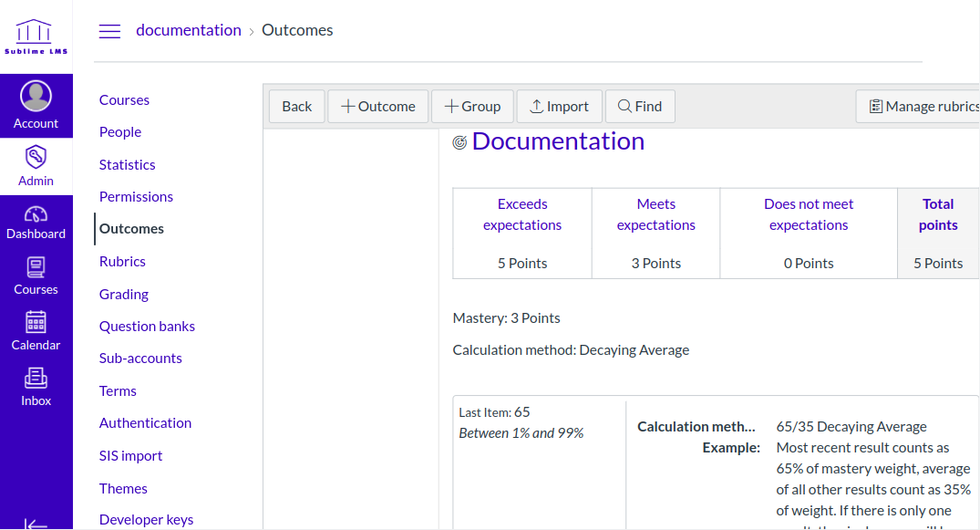
Task: Open Question banks in the account menu
Action: [x=147, y=327]
